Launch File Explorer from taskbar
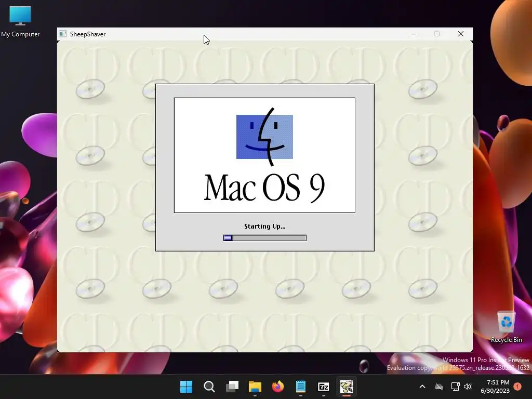Viewport: 532px width, 399px height. tap(255, 387)
